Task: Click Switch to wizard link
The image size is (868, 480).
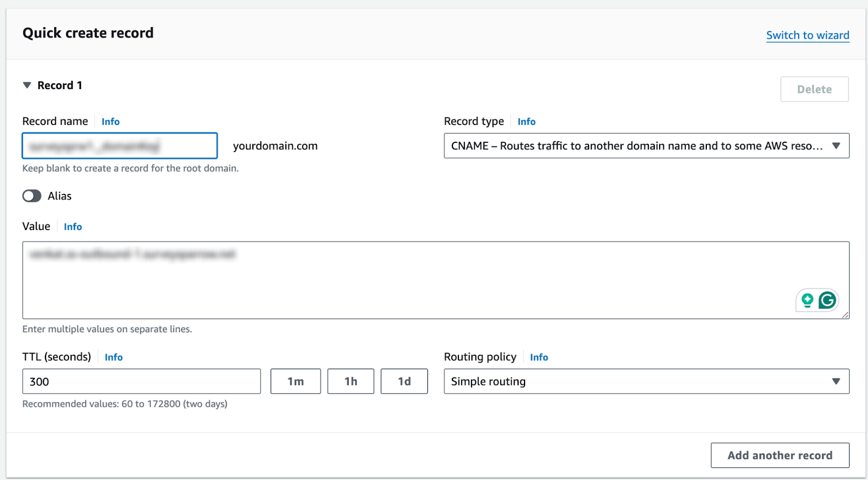Action: tap(807, 35)
